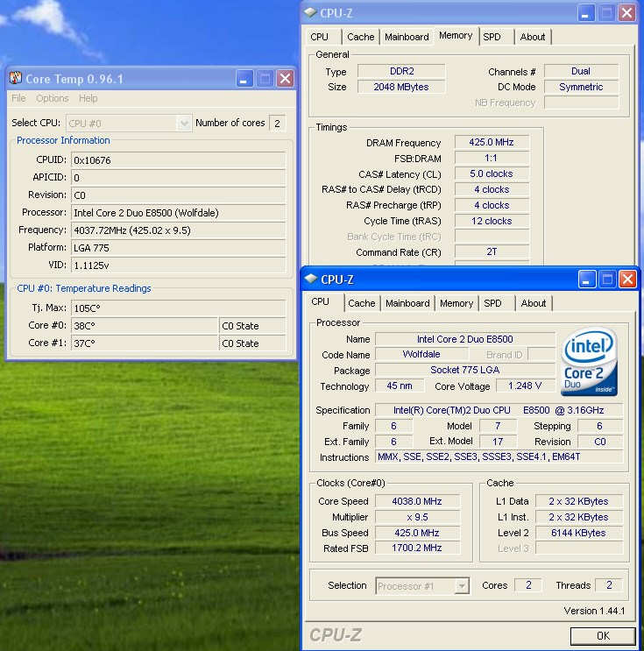
Task: Click the VID field showing 1.1125v
Action: (x=179, y=265)
